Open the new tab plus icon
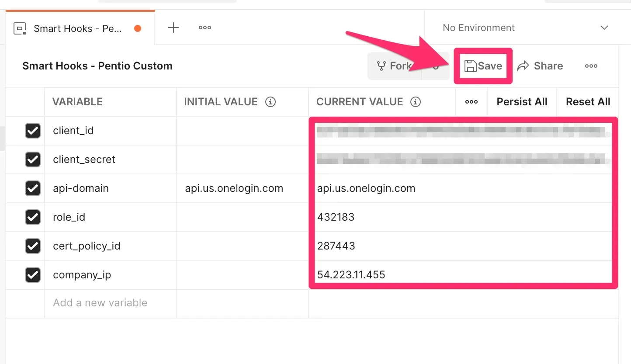Viewport: 631px width, 364px height. (173, 28)
